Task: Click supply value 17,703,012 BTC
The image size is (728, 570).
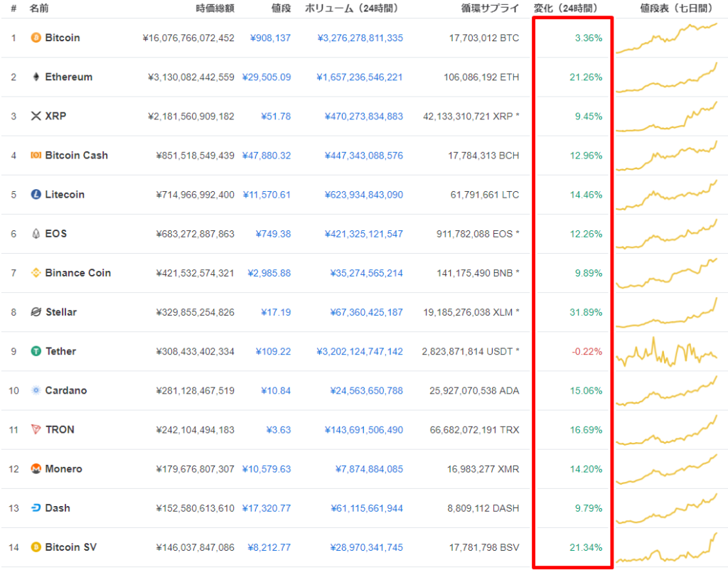Action: [483, 38]
